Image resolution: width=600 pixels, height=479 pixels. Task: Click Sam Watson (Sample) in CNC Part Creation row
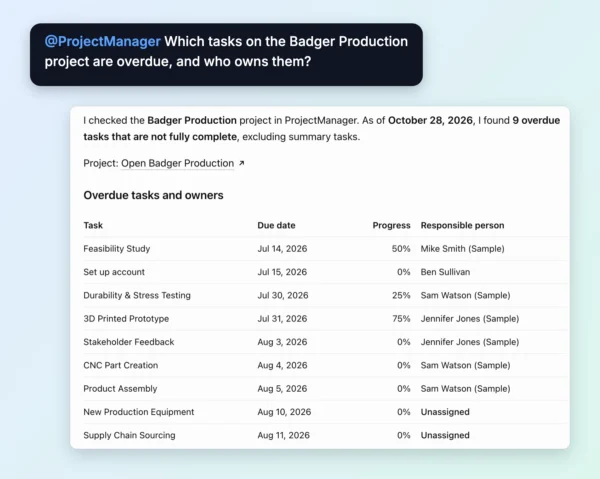click(x=465, y=365)
